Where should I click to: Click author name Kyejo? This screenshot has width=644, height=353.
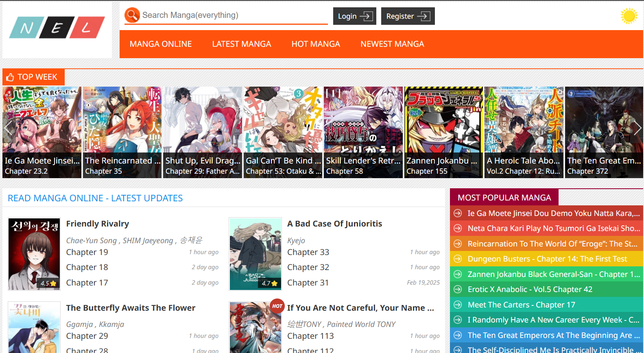coord(296,241)
